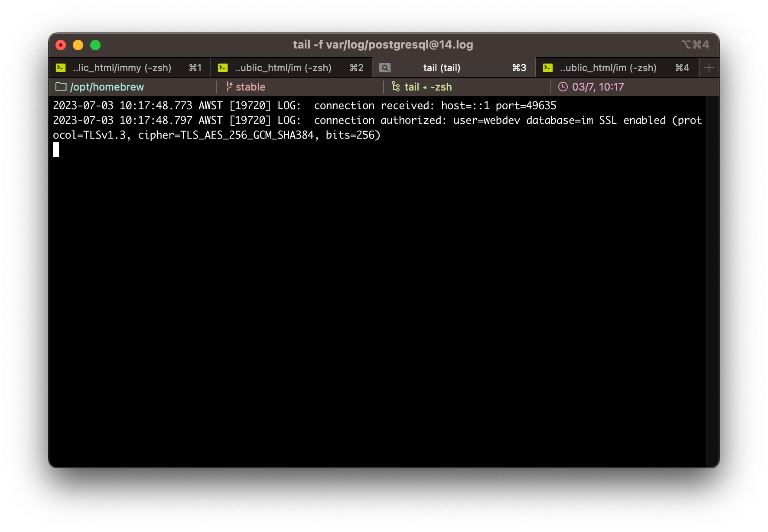The image size is (768, 532).
Task: Click the window title tail -f var/log/postgresql@14.log
Action: tap(383, 45)
